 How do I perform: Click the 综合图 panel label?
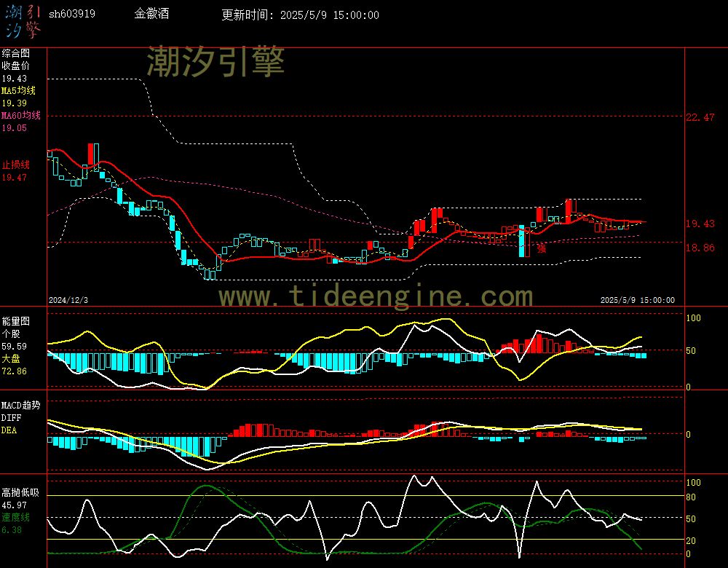coord(15,53)
